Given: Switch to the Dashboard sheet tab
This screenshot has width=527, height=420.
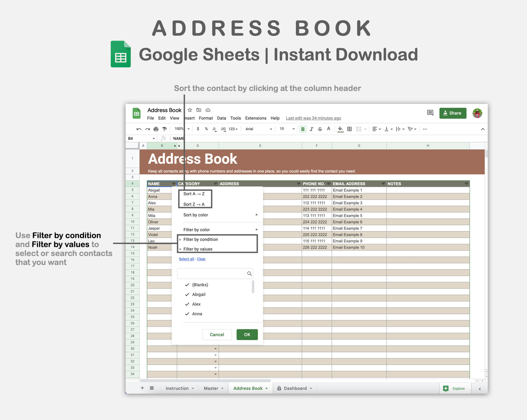Looking at the screenshot, I should [x=295, y=388].
